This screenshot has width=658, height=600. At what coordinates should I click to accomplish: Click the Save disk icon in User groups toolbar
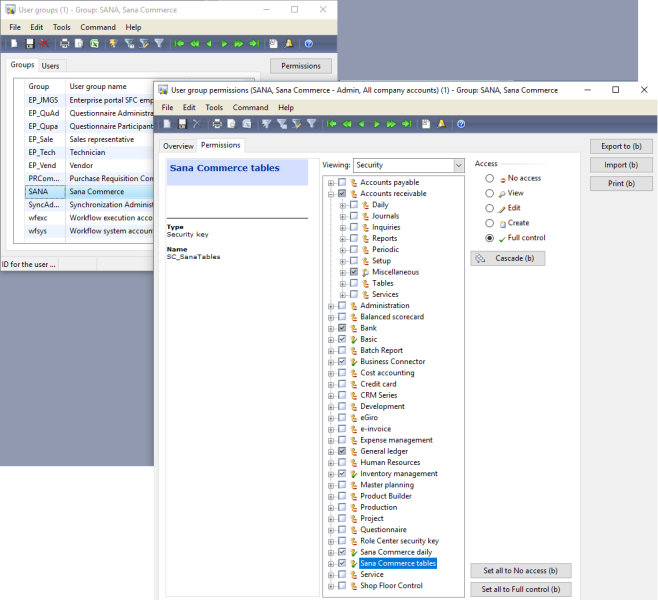click(x=30, y=43)
